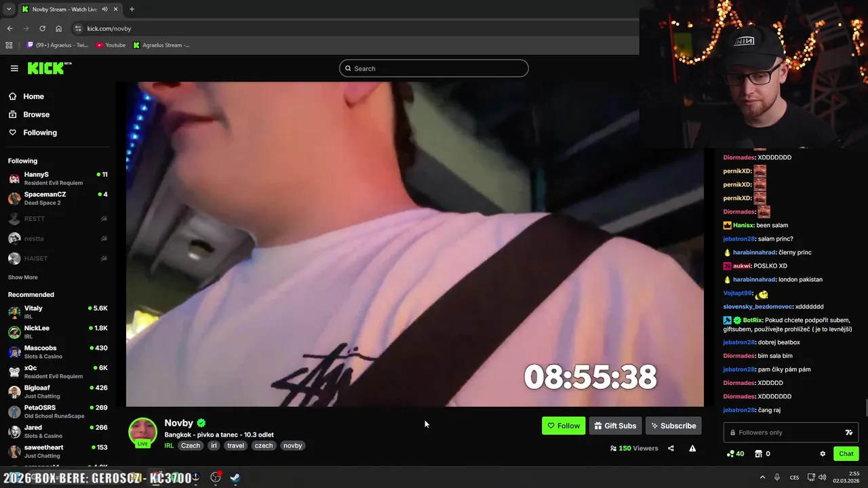Subscribe to the Novby channel
Image resolution: width=868 pixels, height=488 pixels.
[x=673, y=426]
